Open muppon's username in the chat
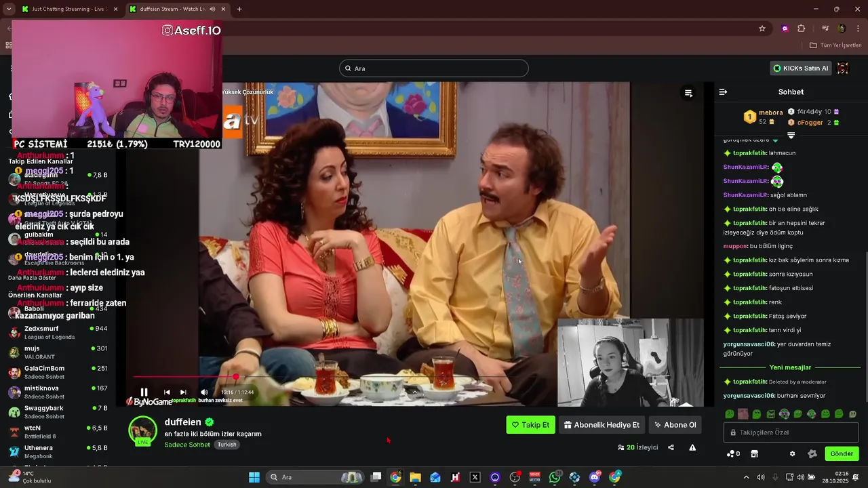The width and height of the screenshot is (868, 488). tap(735, 246)
